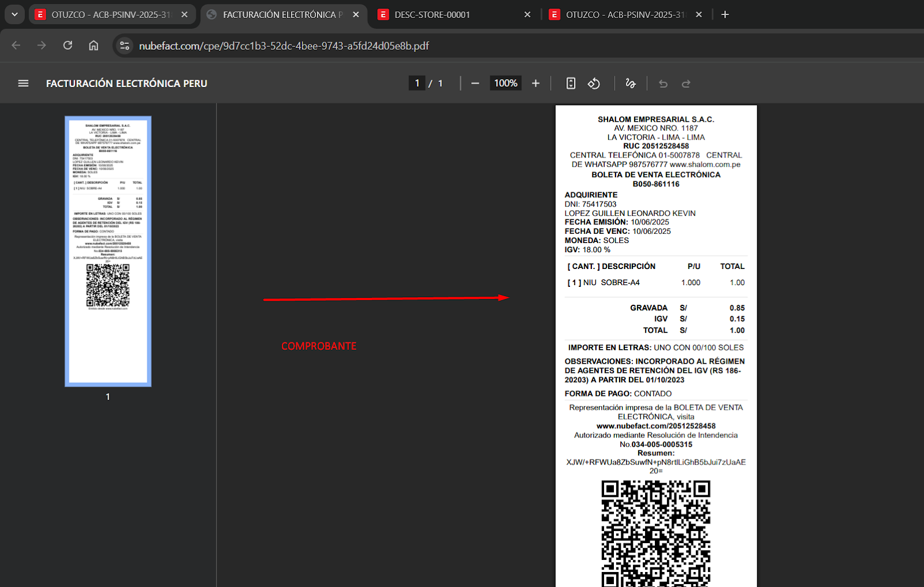Click the undo arrow in PDF toolbar
The height and width of the screenshot is (587, 924).
tap(663, 84)
